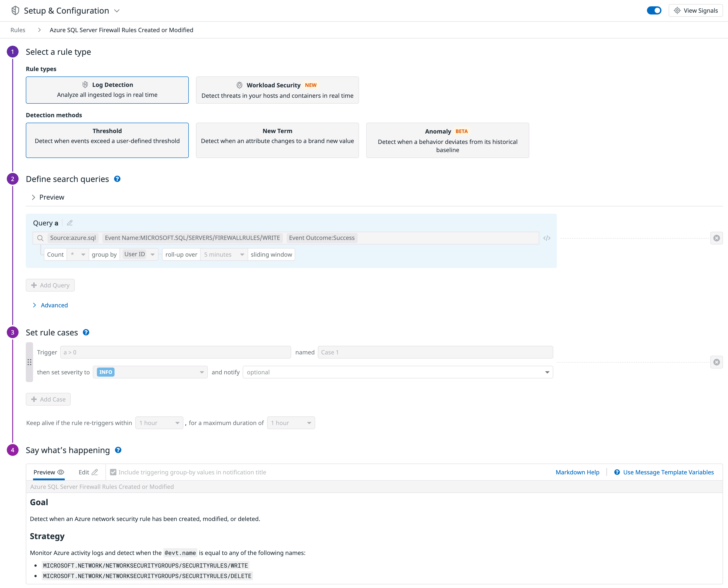
Task: Disable the rule with the top-right toggle
Action: 654,10
